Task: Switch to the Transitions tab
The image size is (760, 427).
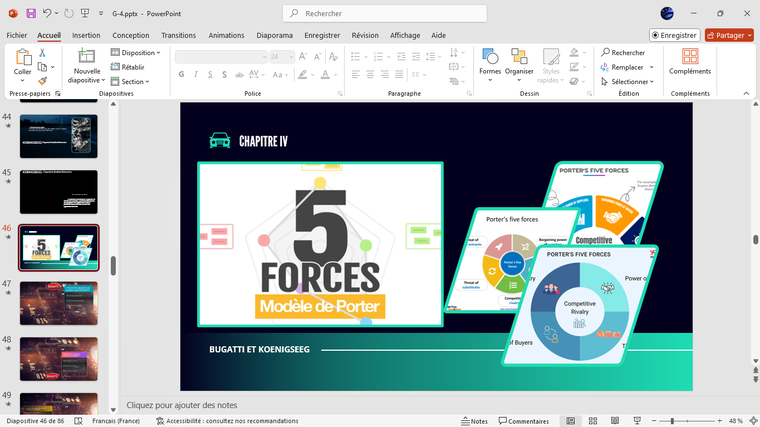Action: [x=179, y=35]
